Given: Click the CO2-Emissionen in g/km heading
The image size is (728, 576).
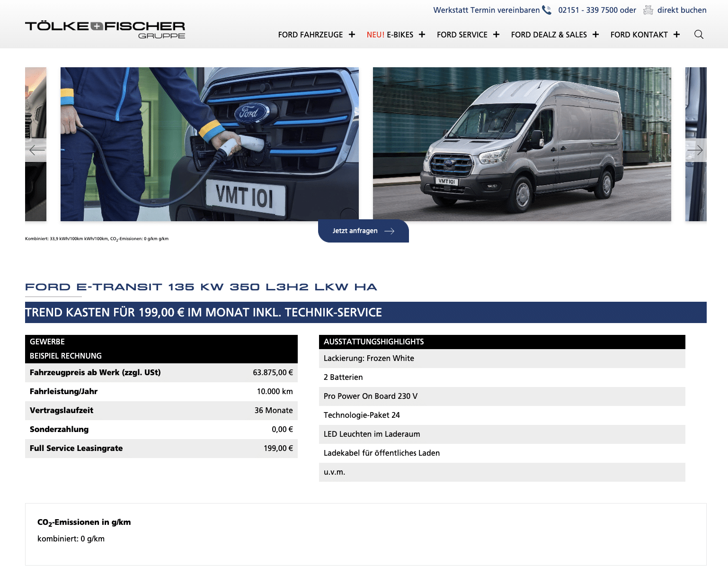Looking at the screenshot, I should click(84, 522).
